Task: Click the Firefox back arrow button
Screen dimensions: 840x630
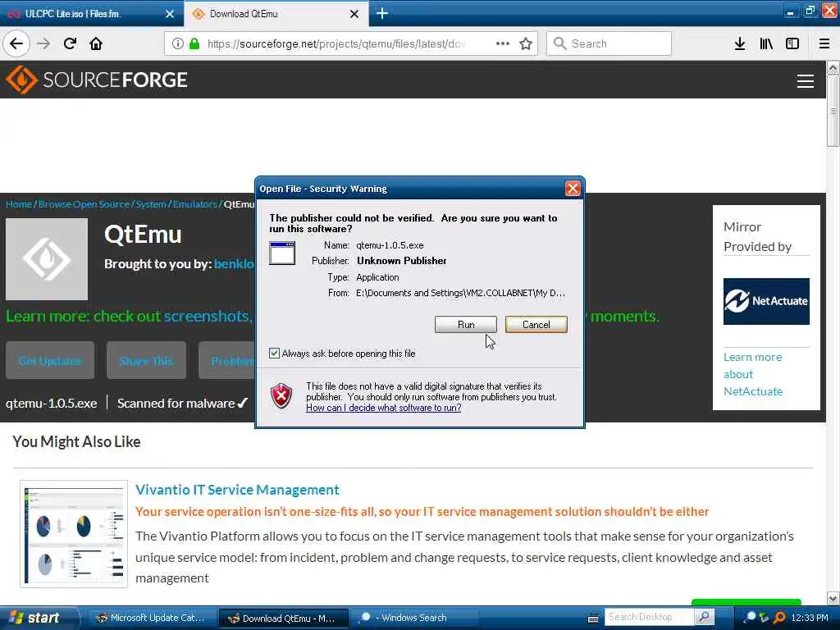Action: 16,43
